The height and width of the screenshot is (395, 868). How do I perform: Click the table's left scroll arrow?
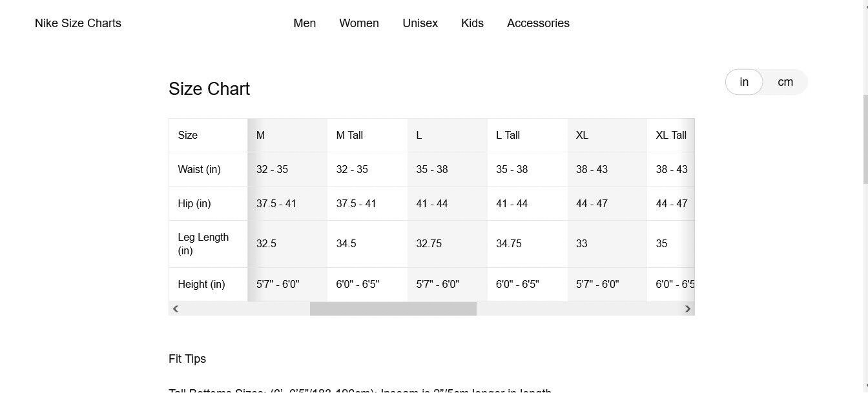pos(175,309)
